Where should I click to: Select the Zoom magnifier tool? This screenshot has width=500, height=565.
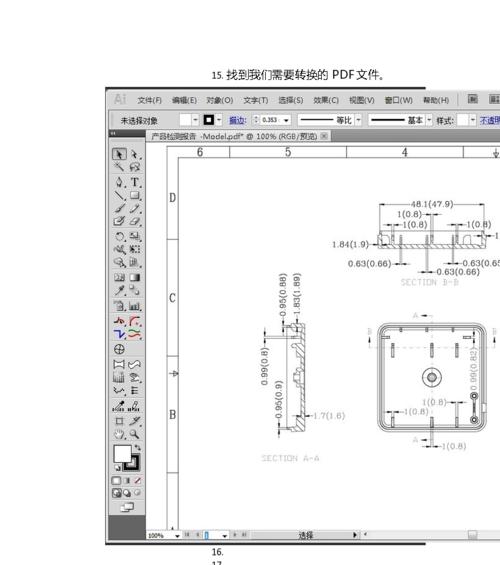coord(134,434)
